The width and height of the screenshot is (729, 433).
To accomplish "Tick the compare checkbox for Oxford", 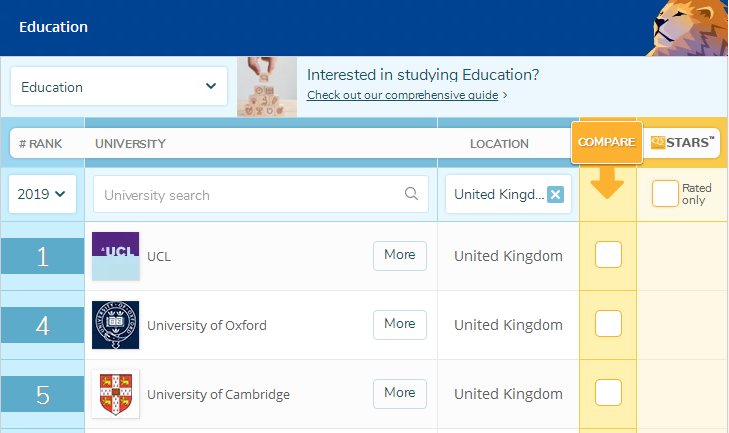I will pyautogui.click(x=608, y=324).
